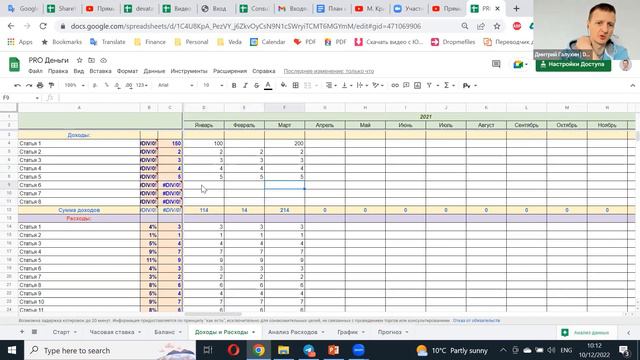Open a new browser tab

point(516,8)
